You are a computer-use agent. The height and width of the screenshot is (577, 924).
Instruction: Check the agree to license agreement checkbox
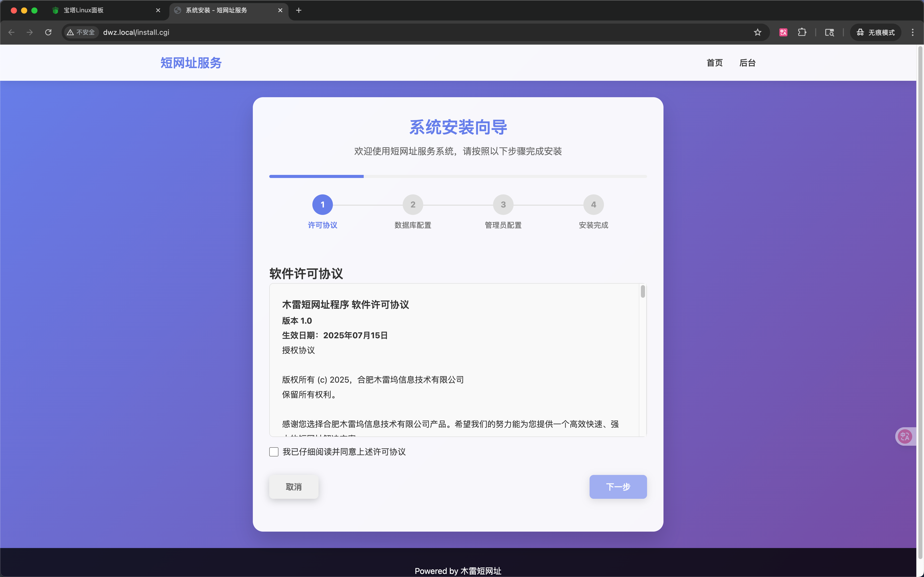[x=274, y=452]
